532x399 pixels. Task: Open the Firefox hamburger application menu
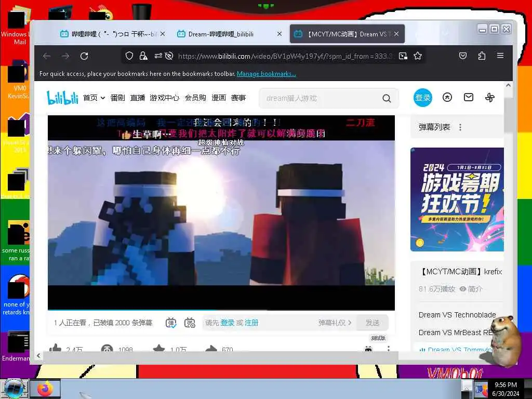coord(500,55)
